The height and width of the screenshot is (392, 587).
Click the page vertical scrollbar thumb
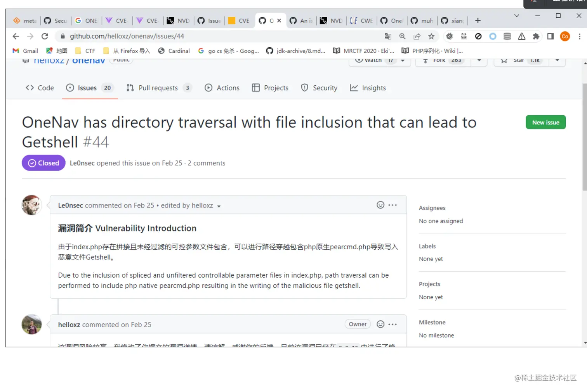(x=585, y=137)
